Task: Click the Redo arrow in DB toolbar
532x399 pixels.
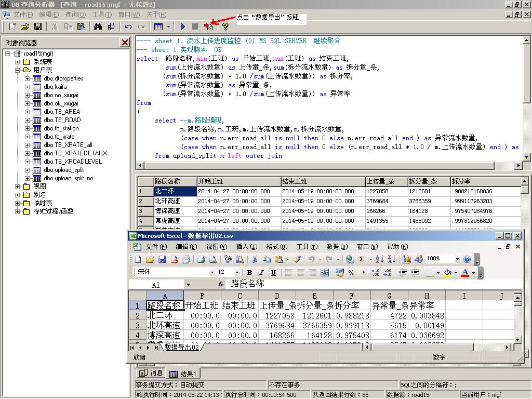Action: [141, 26]
